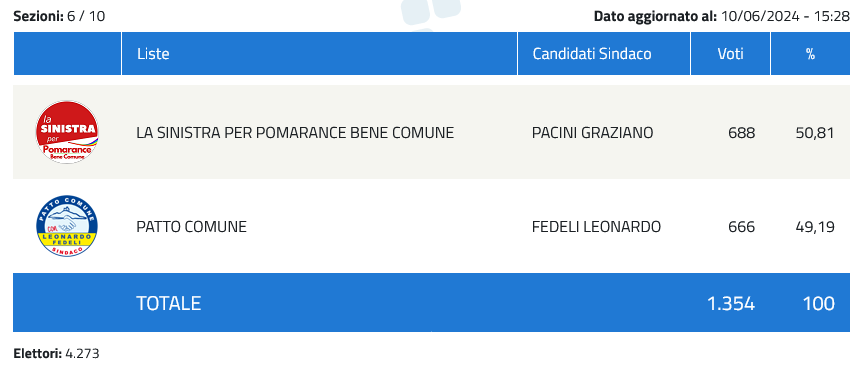Click the Elettori 4.273 label

56,354
